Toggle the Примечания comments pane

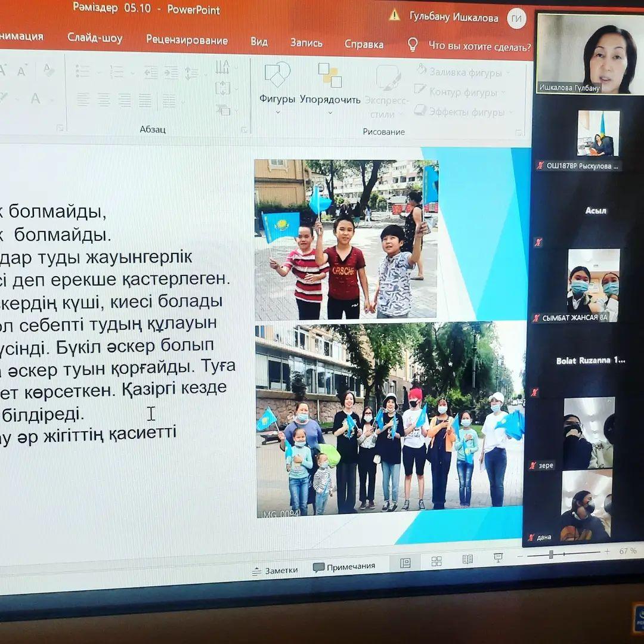pyautogui.click(x=344, y=567)
